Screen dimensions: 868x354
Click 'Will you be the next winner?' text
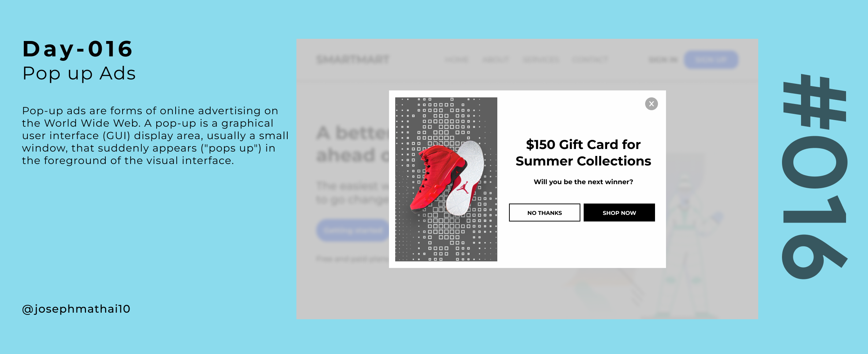[x=583, y=182]
